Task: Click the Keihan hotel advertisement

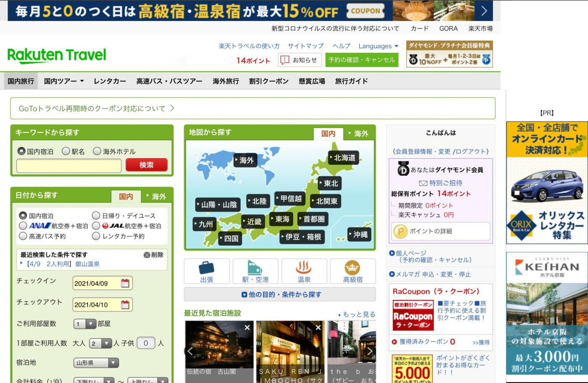Action: click(x=547, y=313)
